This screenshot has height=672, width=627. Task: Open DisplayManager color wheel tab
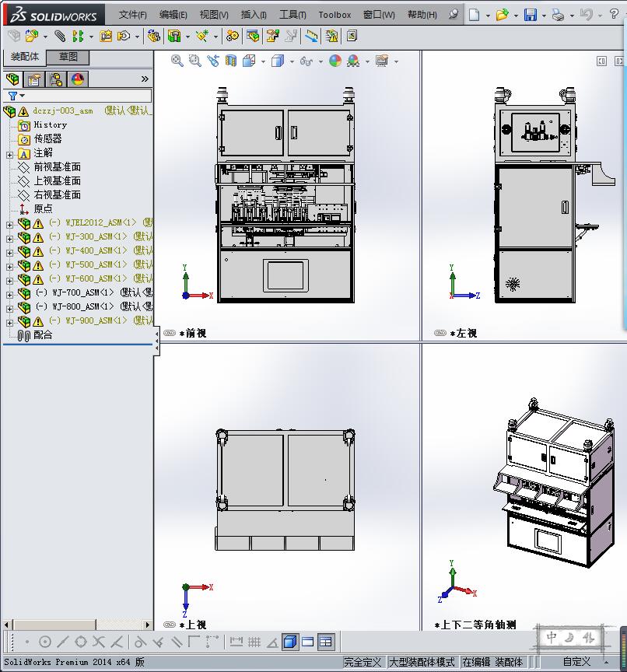pos(78,79)
